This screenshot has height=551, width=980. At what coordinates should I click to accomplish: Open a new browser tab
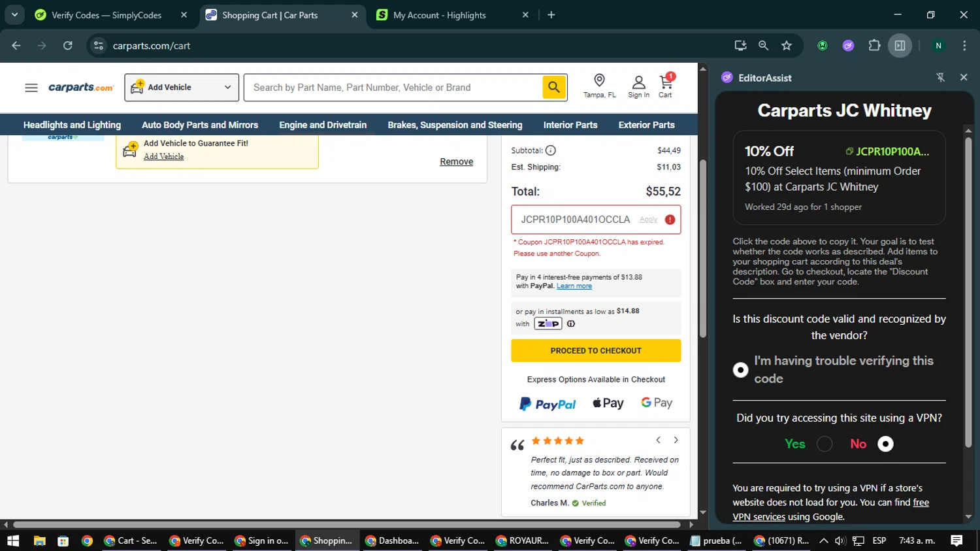click(x=551, y=14)
